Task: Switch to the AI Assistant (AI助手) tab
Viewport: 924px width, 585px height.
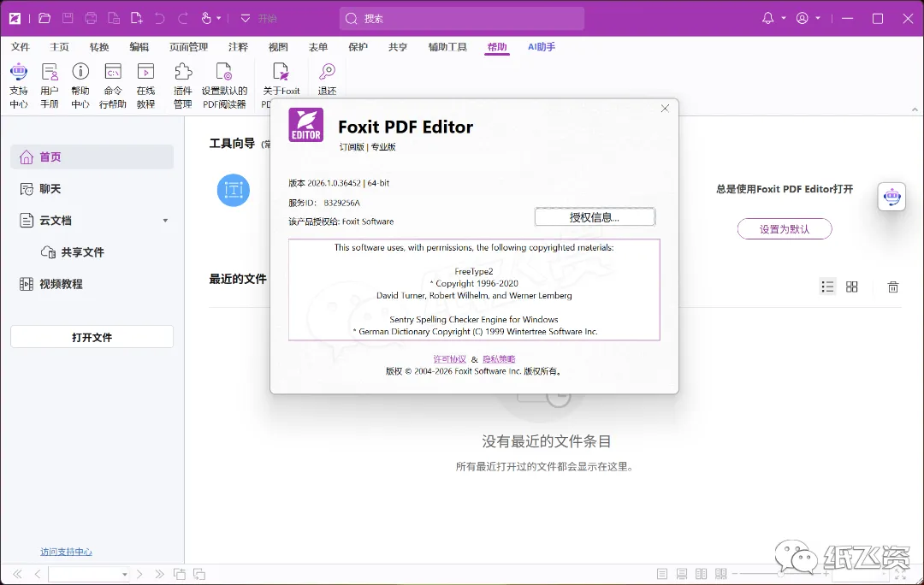Action: 541,47
